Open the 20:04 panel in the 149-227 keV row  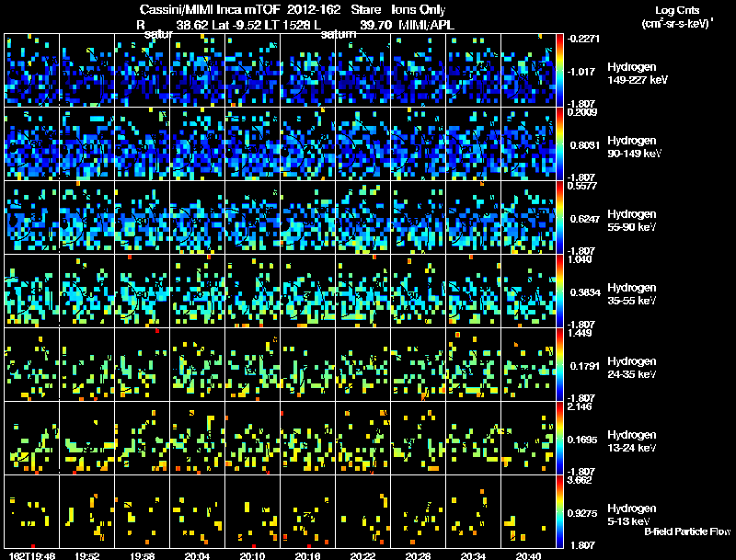[197, 71]
